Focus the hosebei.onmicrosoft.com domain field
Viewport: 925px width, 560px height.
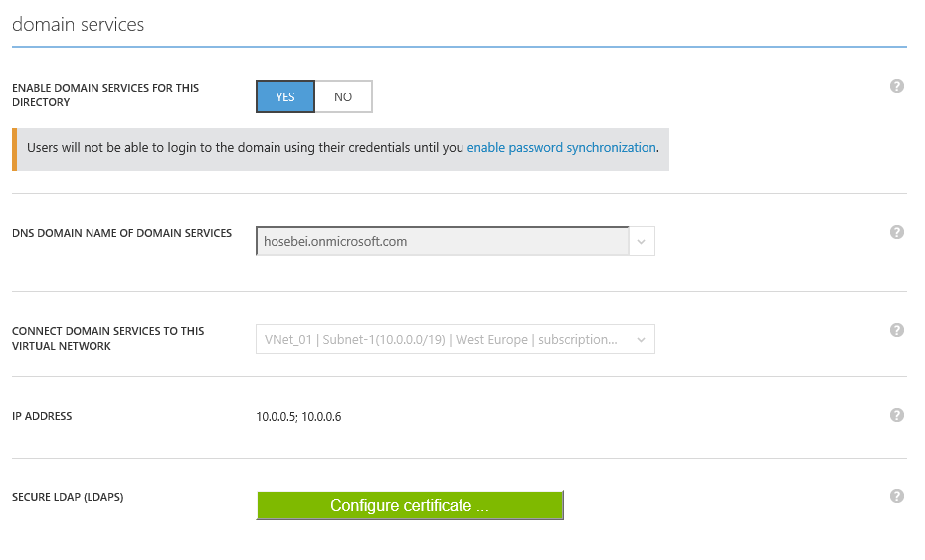[443, 241]
